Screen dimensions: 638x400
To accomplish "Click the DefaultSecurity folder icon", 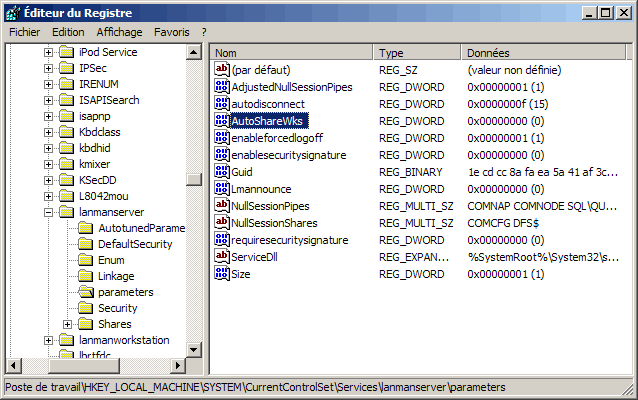I will pos(86,244).
